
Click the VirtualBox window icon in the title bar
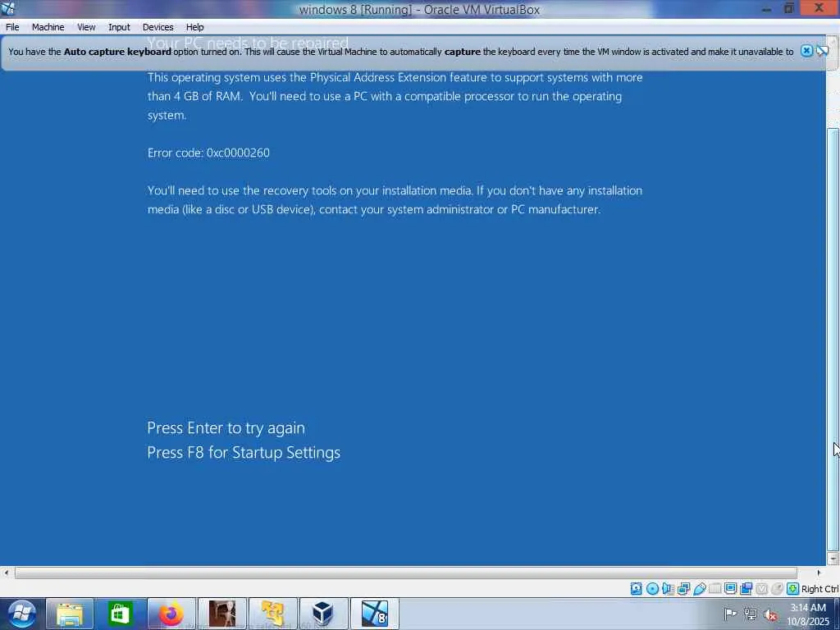coord(7,8)
